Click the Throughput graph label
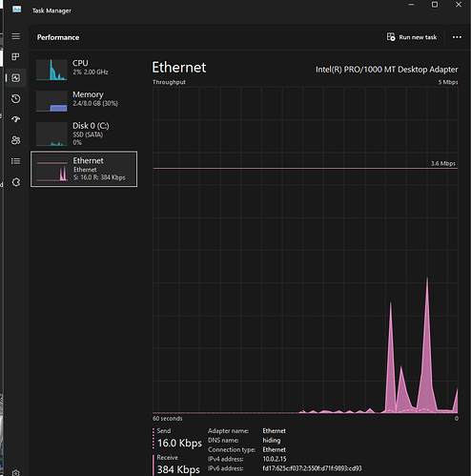Viewport: 471px width, 476px height. click(x=169, y=82)
